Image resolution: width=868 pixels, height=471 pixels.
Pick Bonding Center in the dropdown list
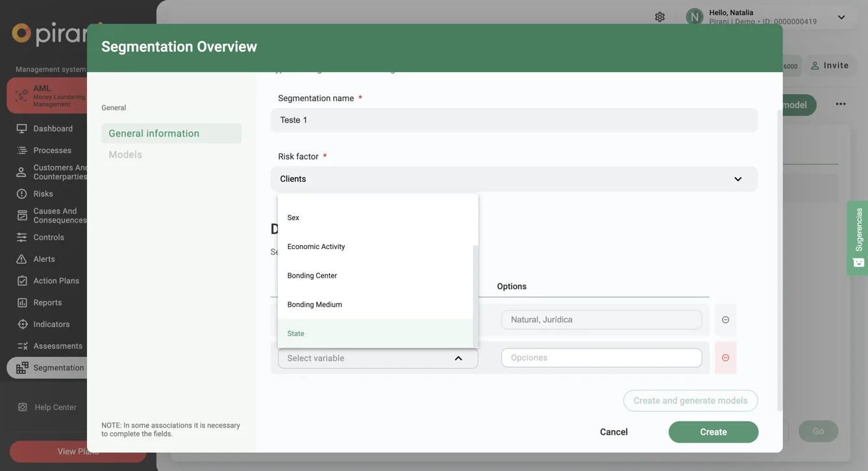click(x=312, y=276)
